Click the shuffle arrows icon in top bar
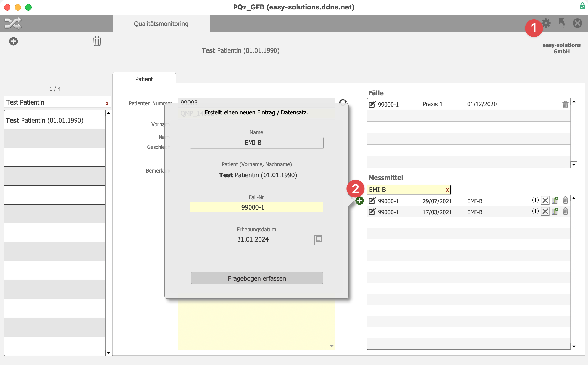Viewport: 588px width, 365px height. click(x=13, y=23)
